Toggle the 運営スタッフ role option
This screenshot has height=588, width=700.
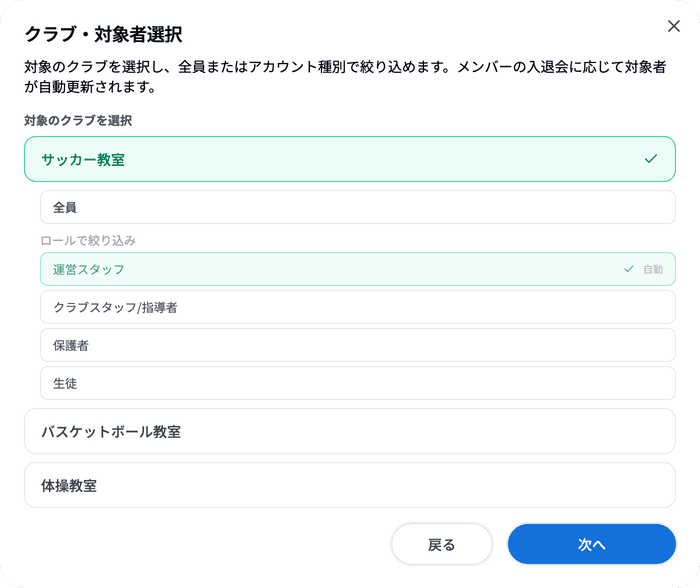[x=358, y=269]
